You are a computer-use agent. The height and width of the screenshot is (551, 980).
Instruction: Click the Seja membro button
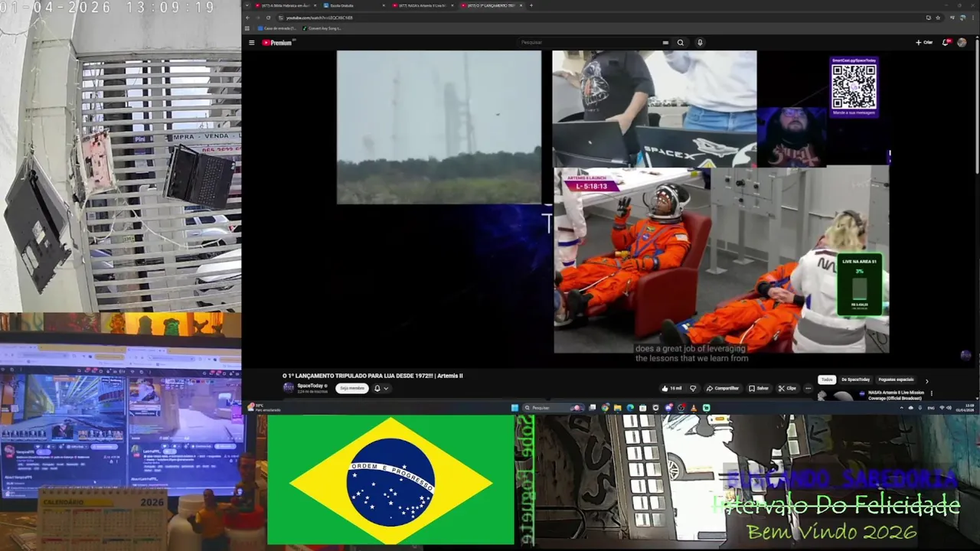tap(352, 388)
